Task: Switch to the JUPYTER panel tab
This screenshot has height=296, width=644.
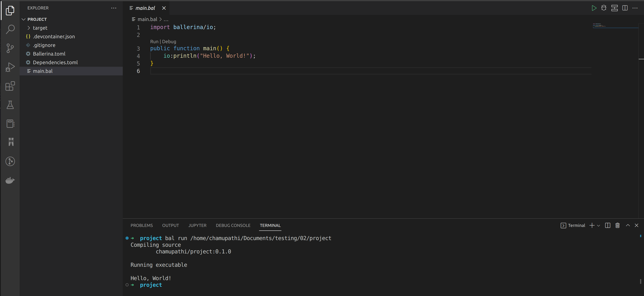Action: [x=197, y=226]
